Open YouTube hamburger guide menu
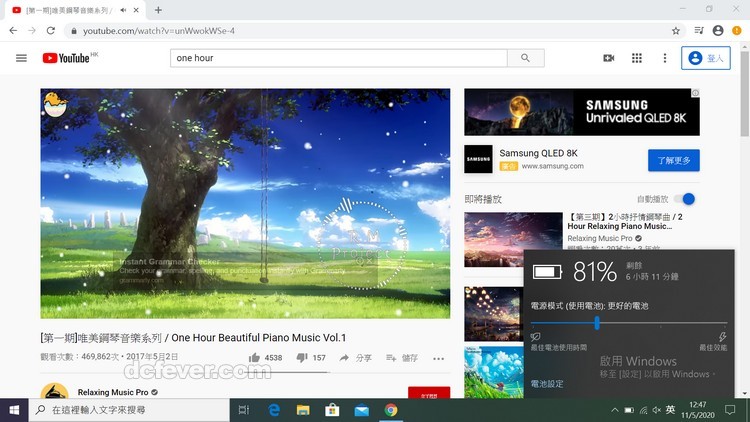Viewport: 750px width, 422px height. tap(21, 58)
